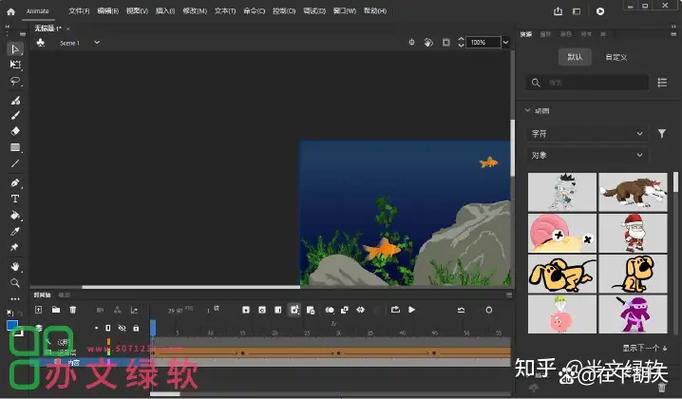Click the Insert Frame timeline button
682x399 pixels.
(278, 310)
